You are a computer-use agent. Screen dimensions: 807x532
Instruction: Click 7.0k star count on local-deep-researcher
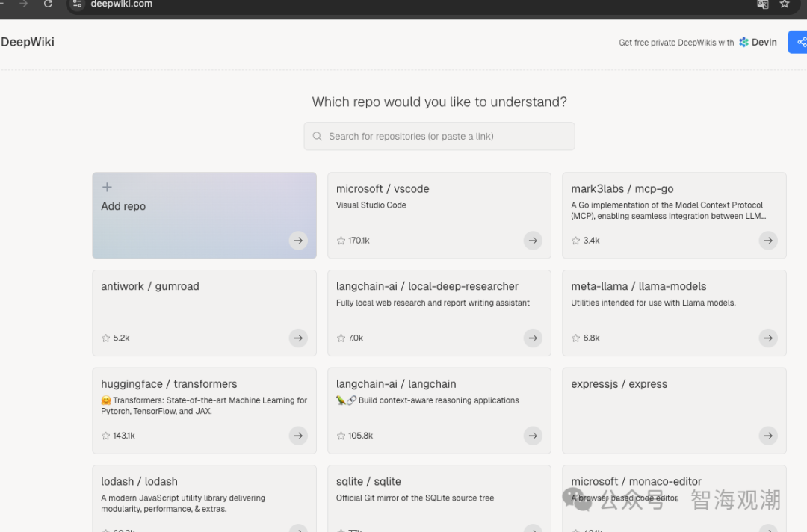click(x=356, y=338)
